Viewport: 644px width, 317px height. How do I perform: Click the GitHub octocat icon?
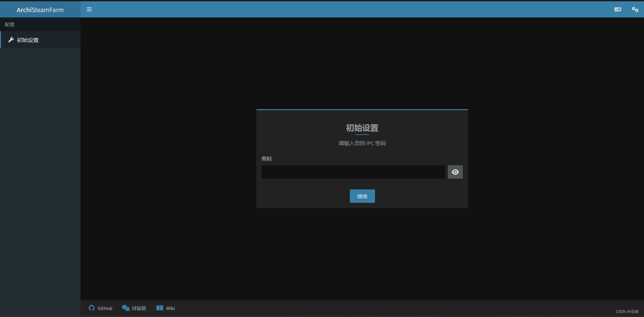(92, 308)
